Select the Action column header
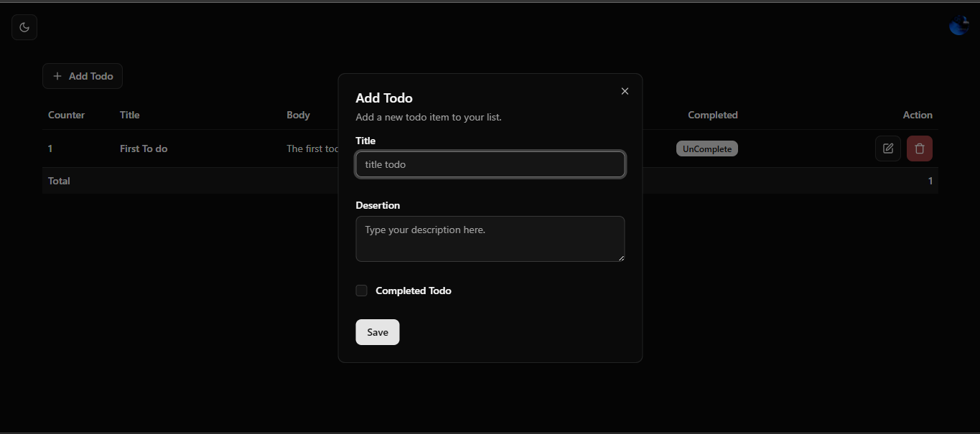The height and width of the screenshot is (434, 980). pos(917,115)
